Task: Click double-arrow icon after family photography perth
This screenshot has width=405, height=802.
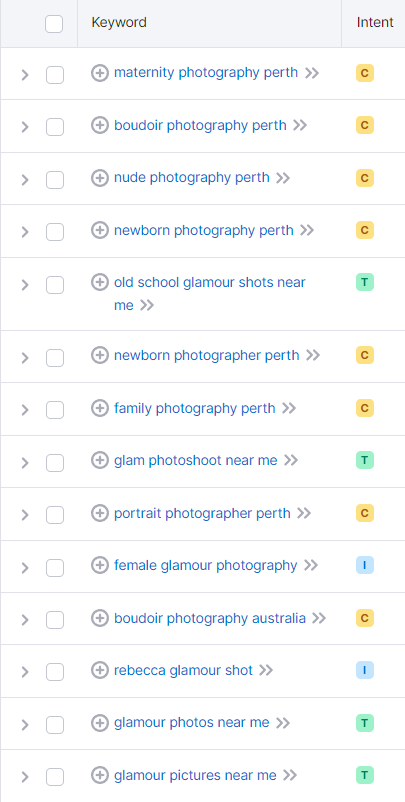Action: pos(289,408)
